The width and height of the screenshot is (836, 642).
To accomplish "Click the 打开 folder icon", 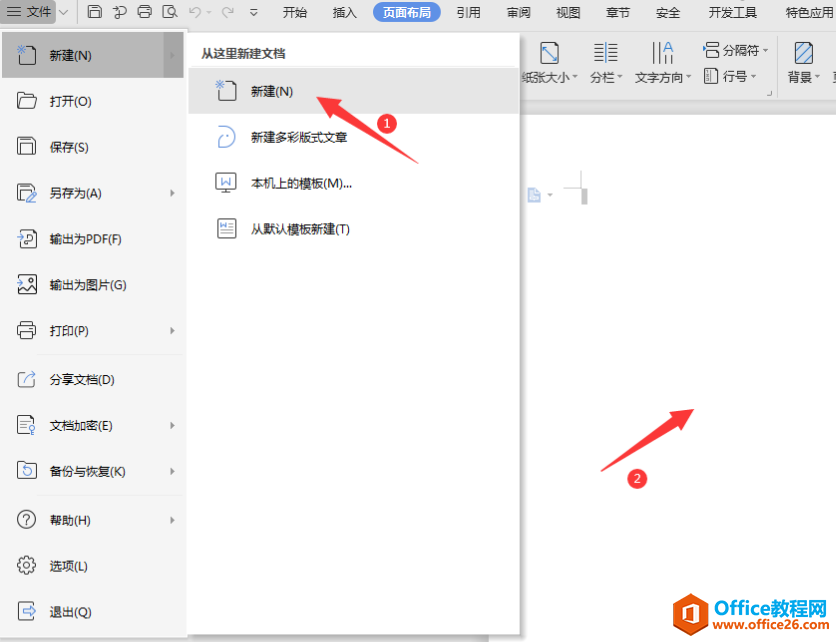I will tap(26, 100).
